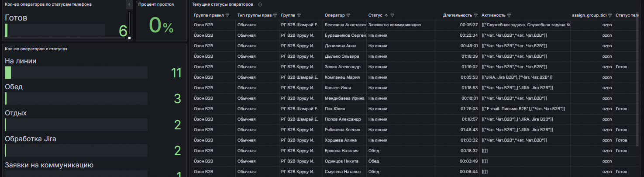The width and height of the screenshot is (644, 177).
Task: Sort by Активность column header text
Action: coord(493,15)
